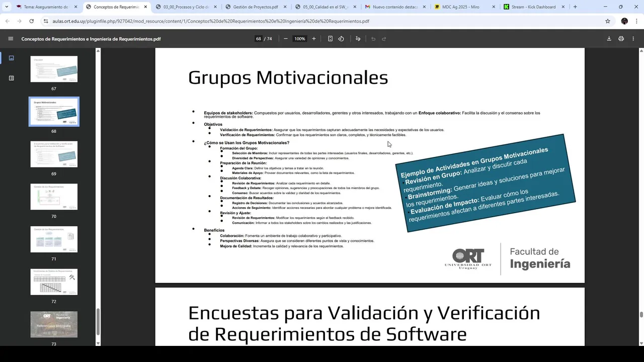Open page 71 thumbnail

[54, 239]
